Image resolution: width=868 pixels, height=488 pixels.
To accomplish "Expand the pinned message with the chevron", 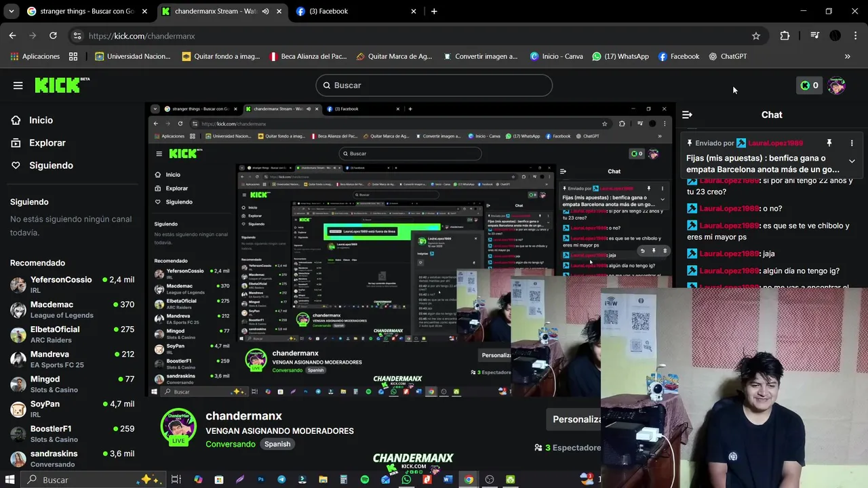I will coord(852,161).
